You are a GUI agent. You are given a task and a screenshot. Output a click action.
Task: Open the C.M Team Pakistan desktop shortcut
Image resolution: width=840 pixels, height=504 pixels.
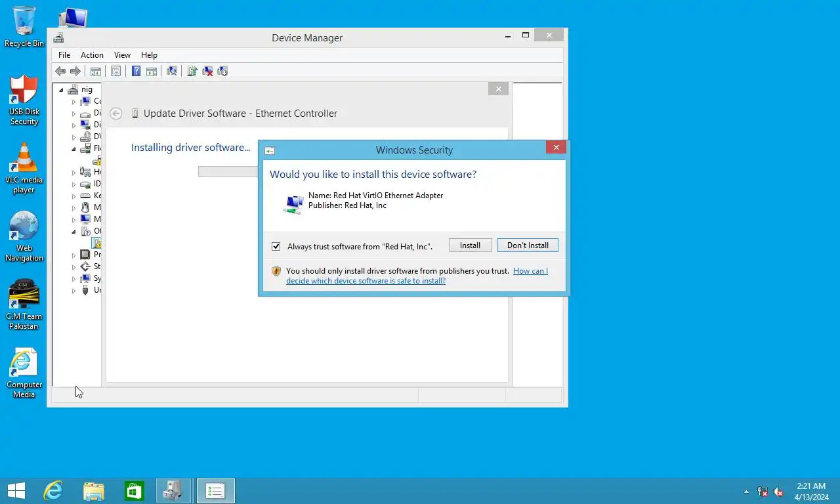tap(24, 304)
